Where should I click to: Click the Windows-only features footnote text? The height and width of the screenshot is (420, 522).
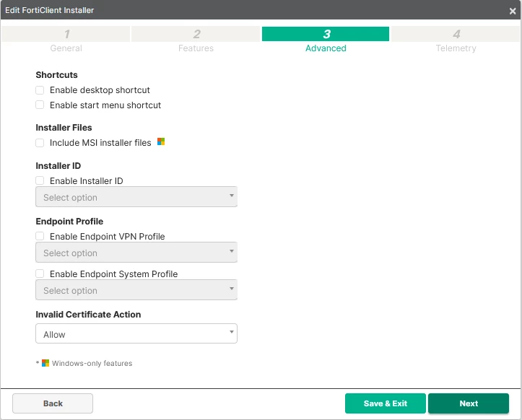(92, 364)
